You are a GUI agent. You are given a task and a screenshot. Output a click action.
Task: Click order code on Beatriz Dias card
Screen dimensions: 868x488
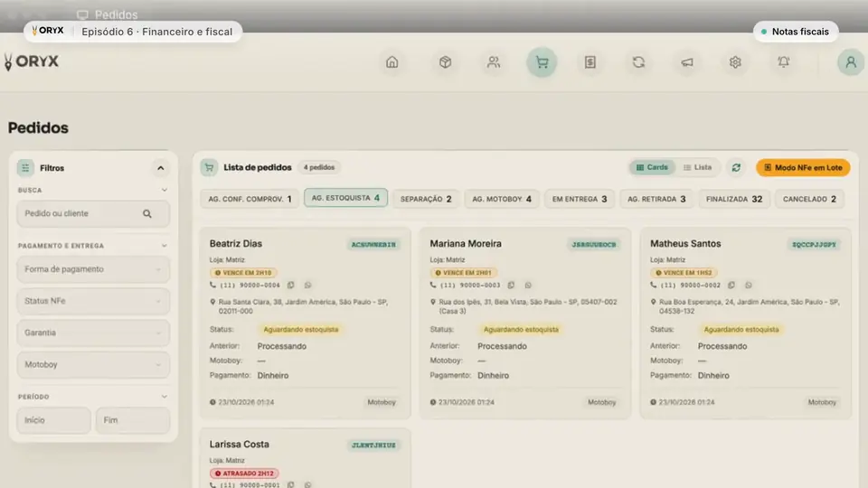click(x=373, y=245)
